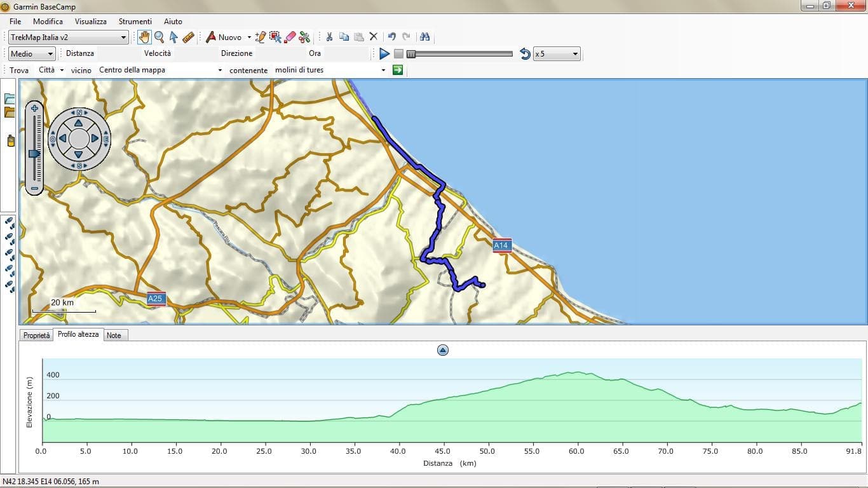Viewport: 868px width, 488px height.
Task: Click the compass center button
Action: [x=79, y=139]
